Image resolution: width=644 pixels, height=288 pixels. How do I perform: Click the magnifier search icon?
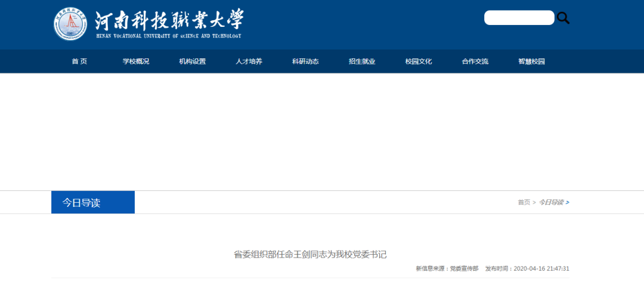click(563, 18)
